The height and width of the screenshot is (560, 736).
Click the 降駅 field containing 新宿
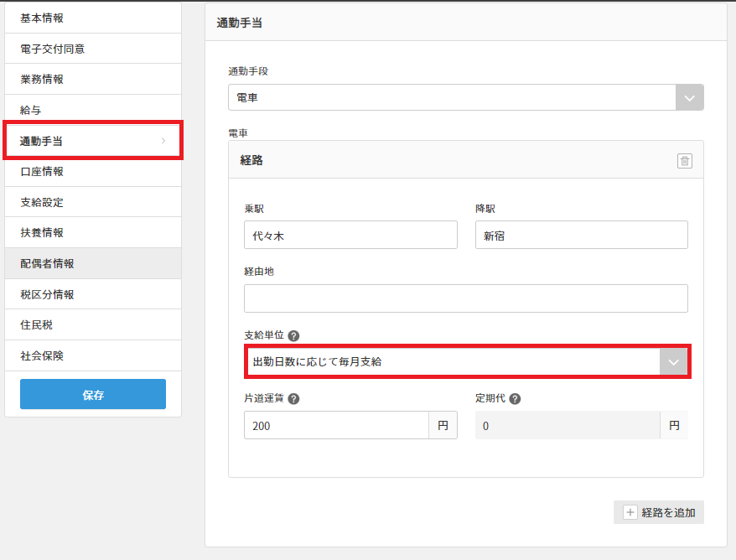click(x=582, y=236)
